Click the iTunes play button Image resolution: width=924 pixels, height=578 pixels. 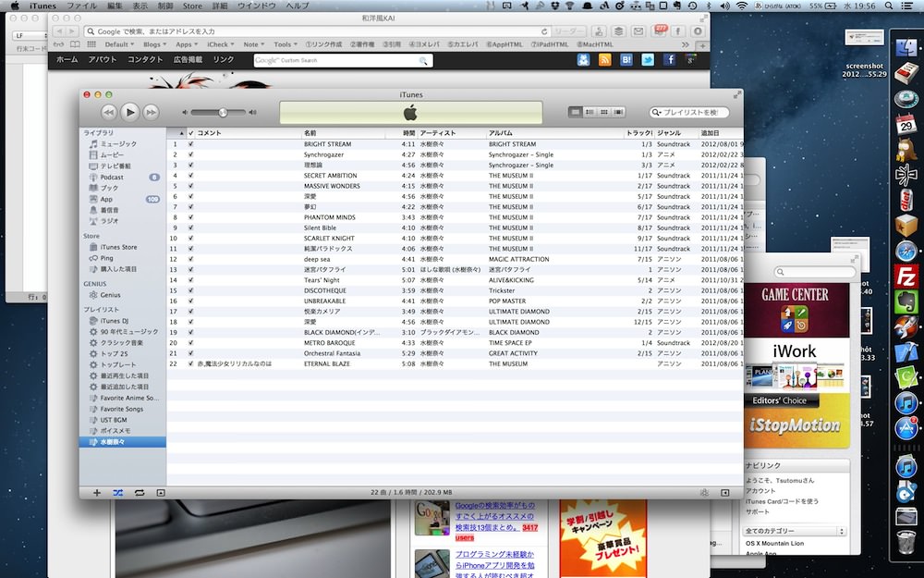tap(130, 112)
